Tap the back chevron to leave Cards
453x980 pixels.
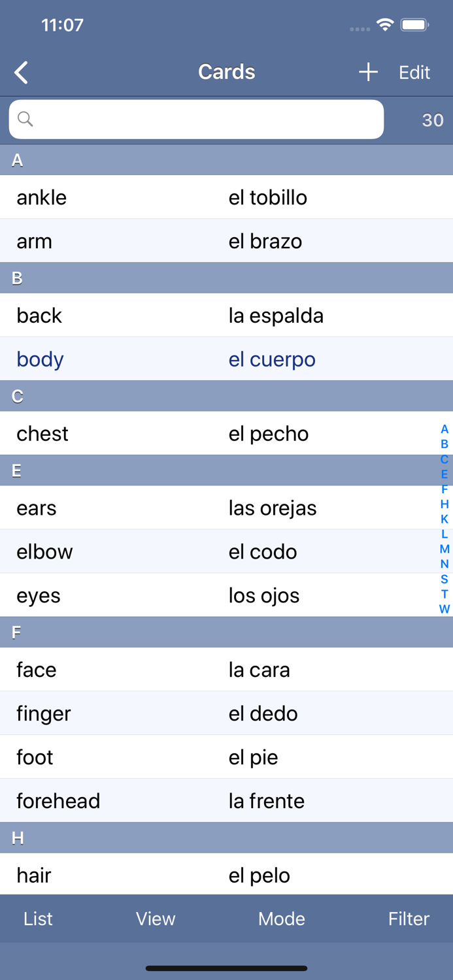point(21,73)
